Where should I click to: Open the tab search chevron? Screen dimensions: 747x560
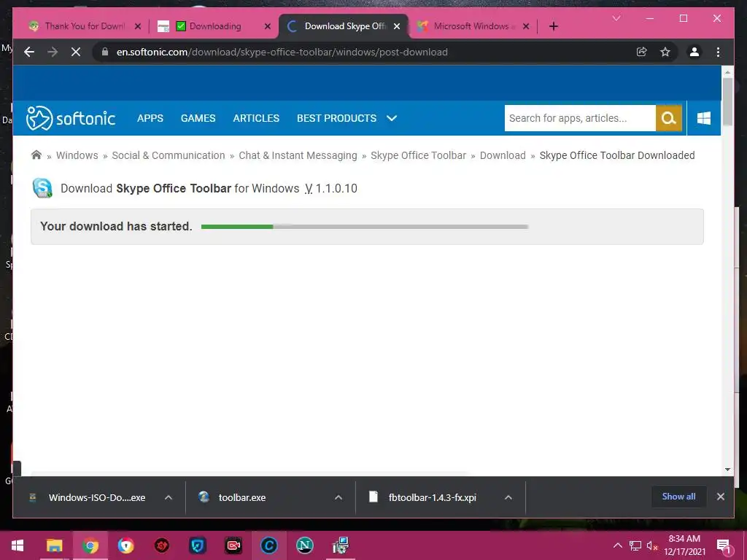coord(616,18)
